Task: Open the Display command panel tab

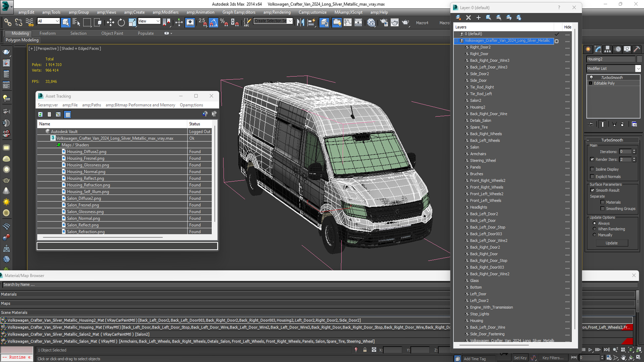Action: tap(627, 49)
